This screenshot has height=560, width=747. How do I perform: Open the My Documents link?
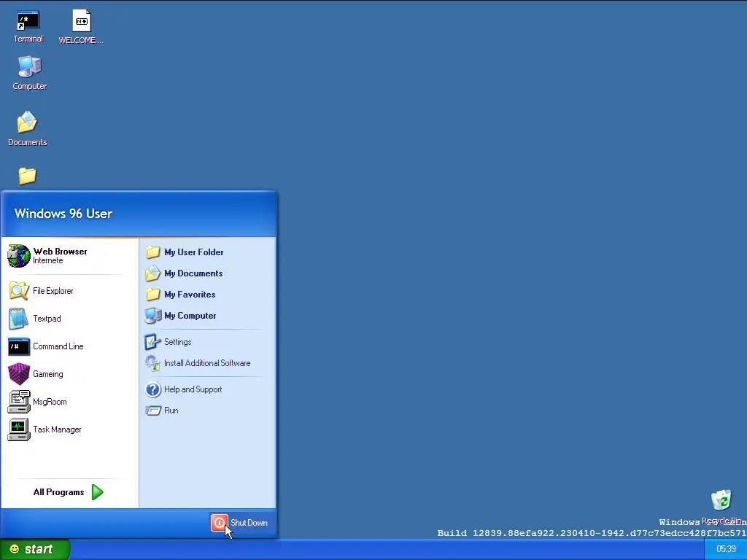coord(193,273)
